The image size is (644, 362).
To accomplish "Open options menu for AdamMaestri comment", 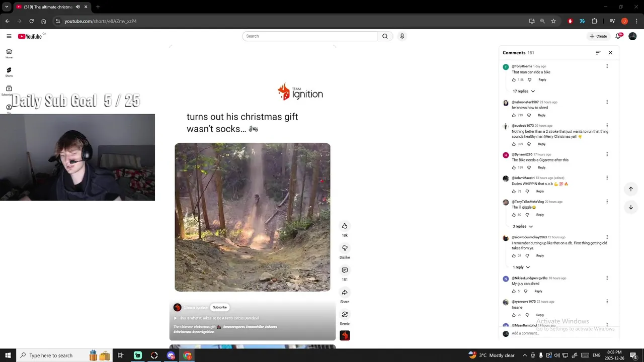I will [607, 178].
